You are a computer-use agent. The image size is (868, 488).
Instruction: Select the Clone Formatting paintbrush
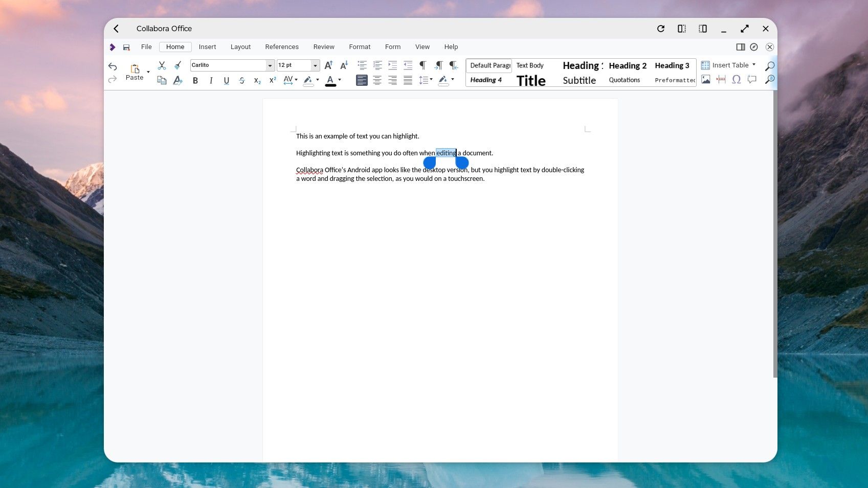177,65
